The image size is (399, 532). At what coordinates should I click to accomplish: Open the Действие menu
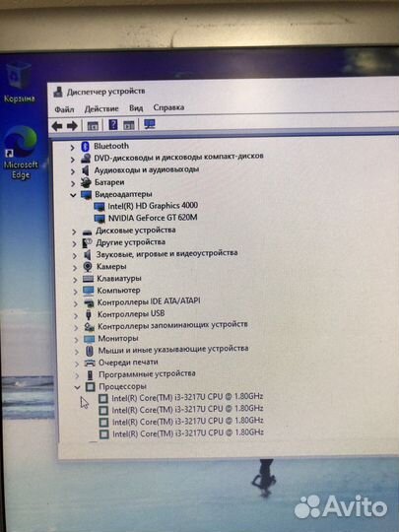(101, 108)
